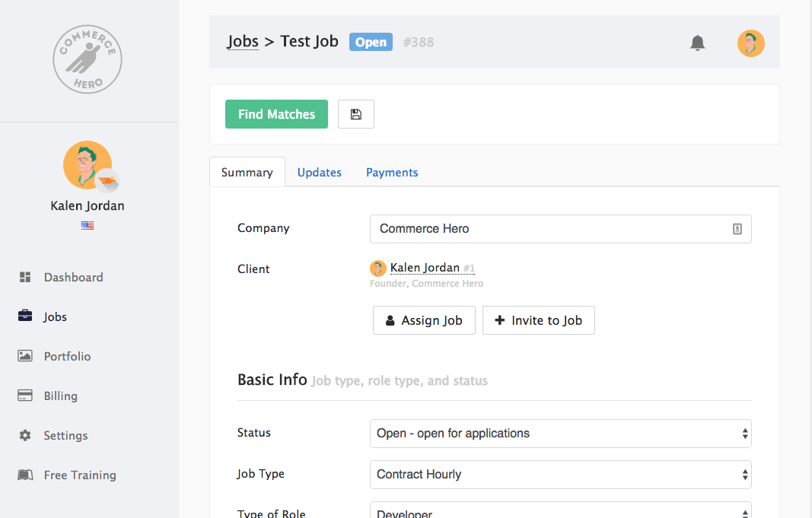Click the hero badge on sidebar avatar
Viewport: 812px width, 518px height.
107,180
